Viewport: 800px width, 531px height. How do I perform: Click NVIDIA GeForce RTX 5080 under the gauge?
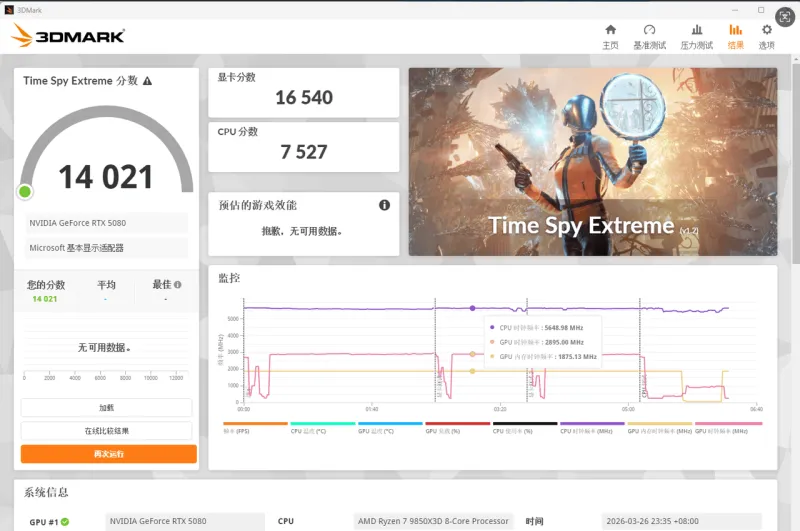[106, 223]
